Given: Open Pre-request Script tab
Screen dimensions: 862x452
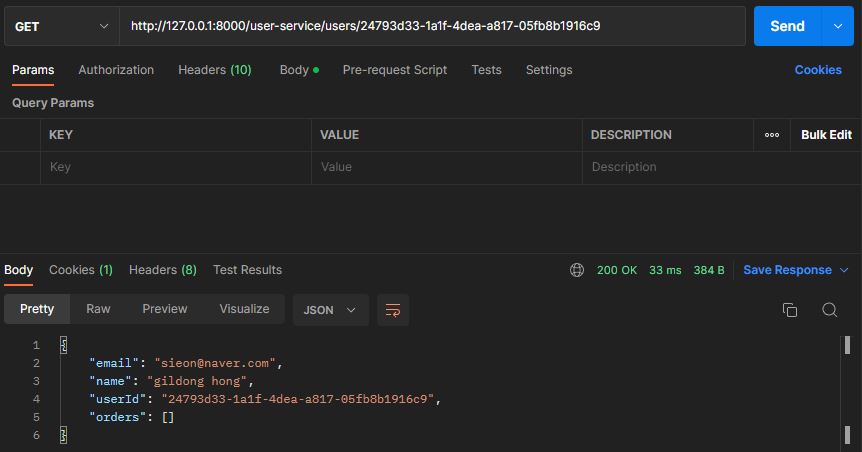Looking at the screenshot, I should (x=395, y=70).
